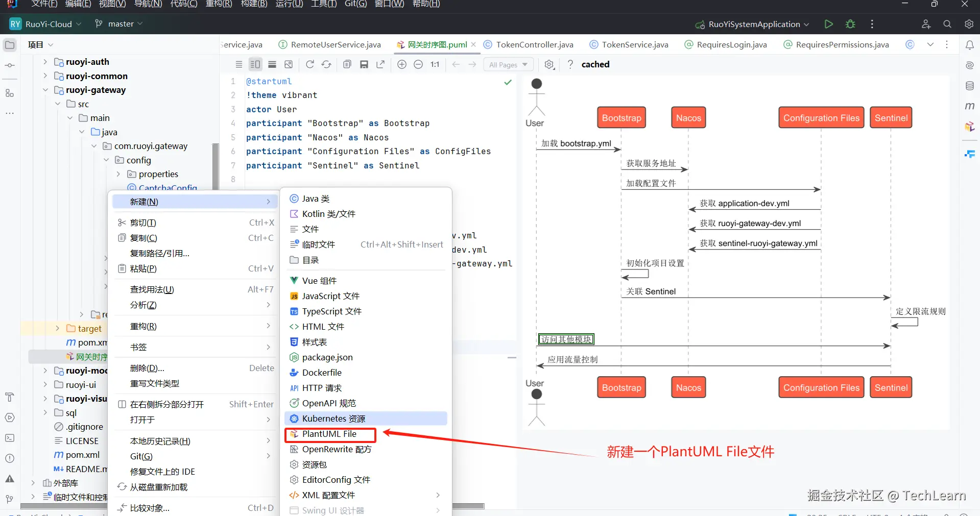Screen dimensions: 980x516
Task: Run the RuoYiSystemApplication configuration
Action: [x=828, y=24]
